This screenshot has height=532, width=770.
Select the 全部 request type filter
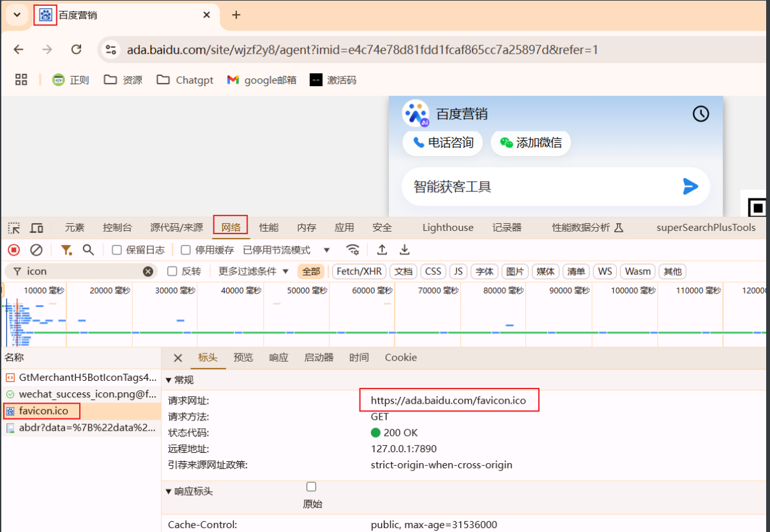click(x=311, y=271)
